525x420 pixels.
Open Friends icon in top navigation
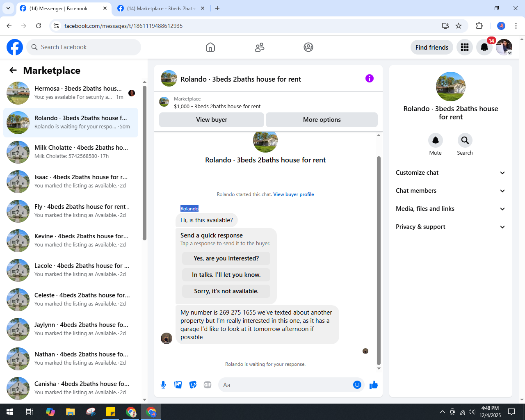point(260,47)
